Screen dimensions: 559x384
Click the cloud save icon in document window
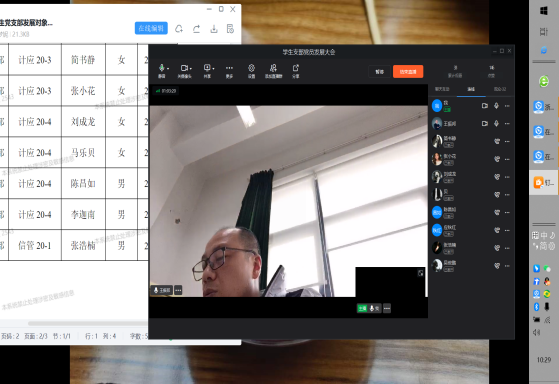tap(179, 29)
